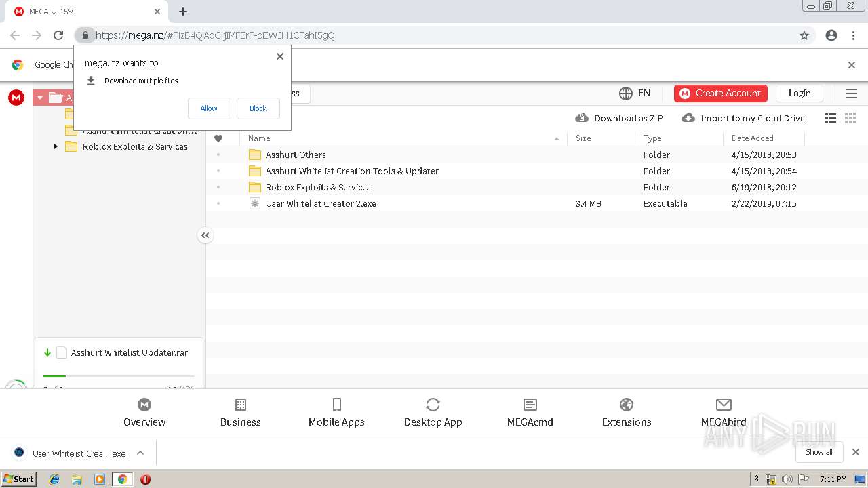Click the taskbar clock showing 7:11 PM
This screenshot has width=868, height=488.
tap(833, 479)
